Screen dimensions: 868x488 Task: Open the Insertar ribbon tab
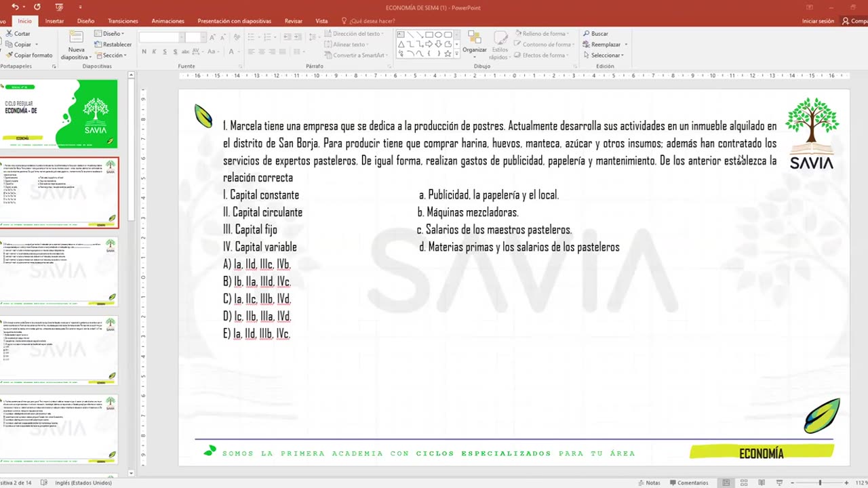click(54, 21)
